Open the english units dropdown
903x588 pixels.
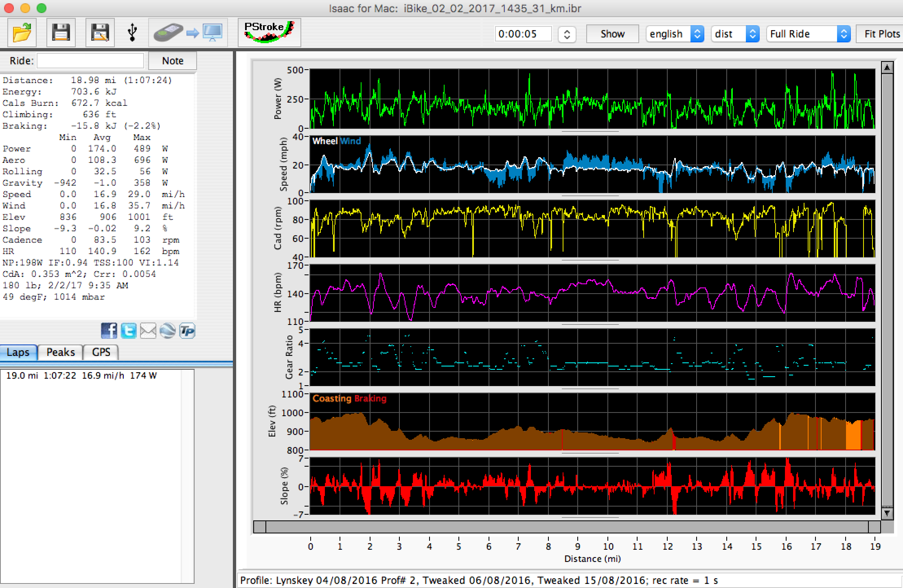674,34
